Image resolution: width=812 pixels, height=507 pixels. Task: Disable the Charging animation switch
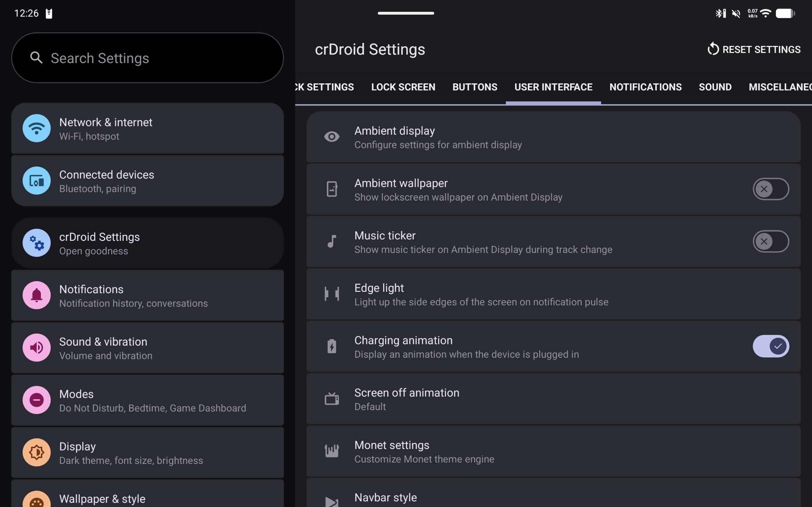click(x=770, y=346)
